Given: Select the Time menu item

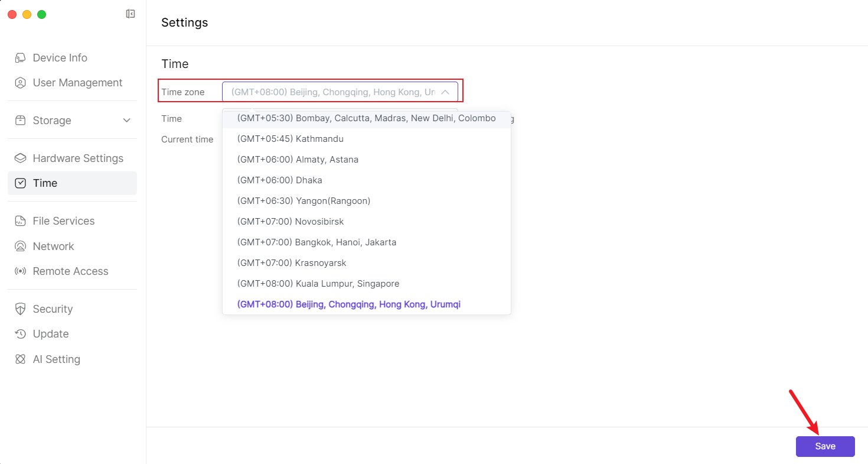Looking at the screenshot, I should pos(45,183).
